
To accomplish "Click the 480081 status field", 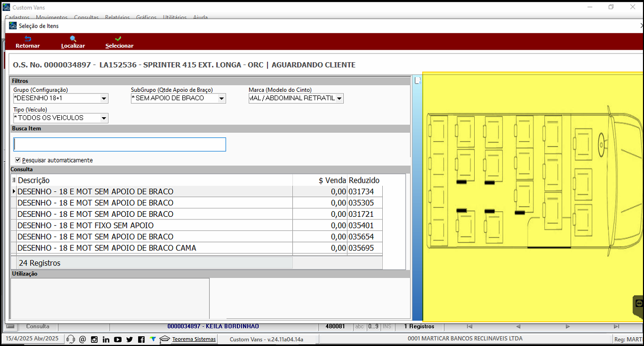I will 335,326.
